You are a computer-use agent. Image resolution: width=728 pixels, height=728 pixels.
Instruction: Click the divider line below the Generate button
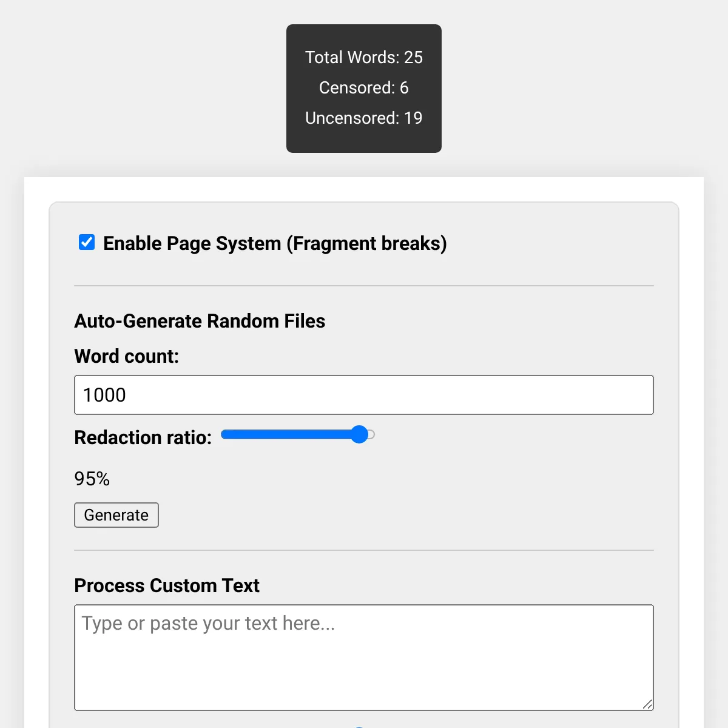[363, 550]
